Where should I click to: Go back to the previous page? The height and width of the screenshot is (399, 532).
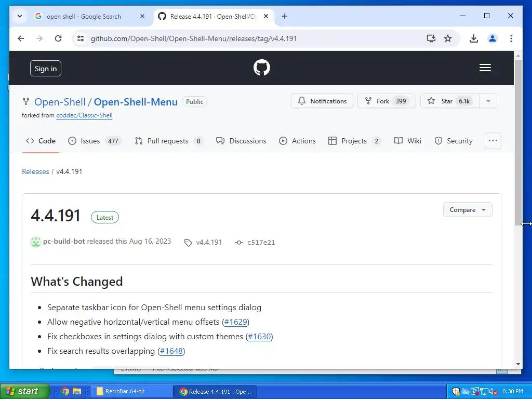click(21, 38)
